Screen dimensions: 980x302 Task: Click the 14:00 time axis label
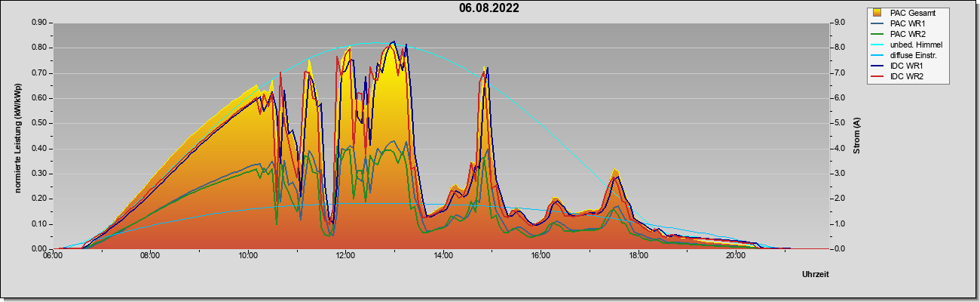(443, 257)
